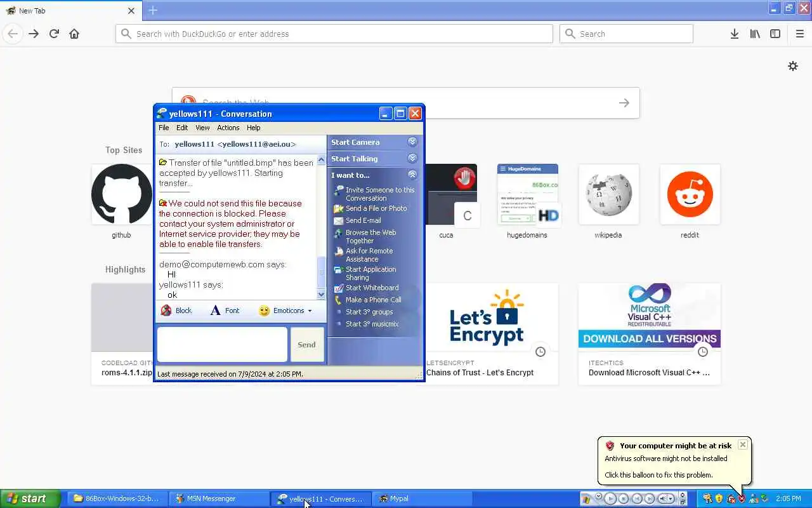This screenshot has height=508, width=812.
Task: Expand the Start Talking panel chevron
Action: click(412, 159)
